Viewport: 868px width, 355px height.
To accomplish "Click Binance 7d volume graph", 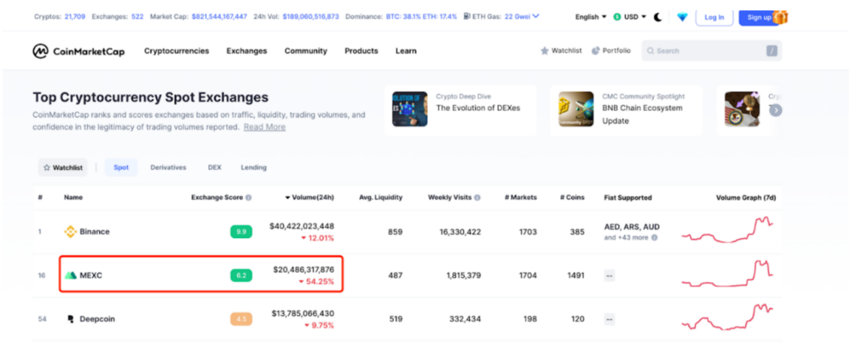I will [728, 231].
